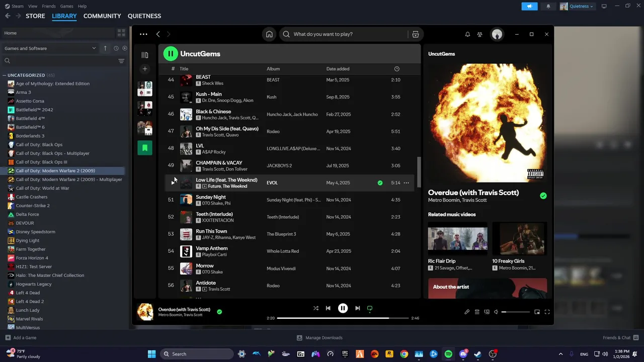This screenshot has width=644, height=362.
Task: Open Spotify notifications bell
Action: coord(467,34)
